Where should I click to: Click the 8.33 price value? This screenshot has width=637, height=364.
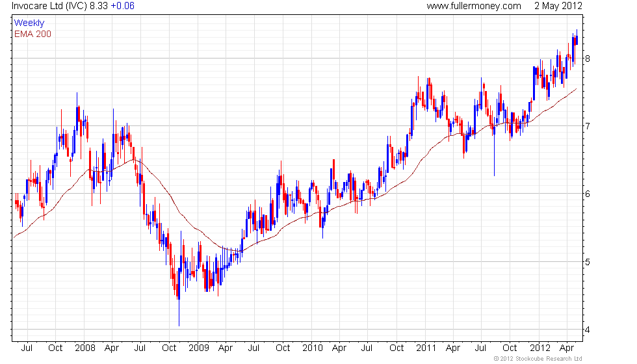click(x=98, y=6)
